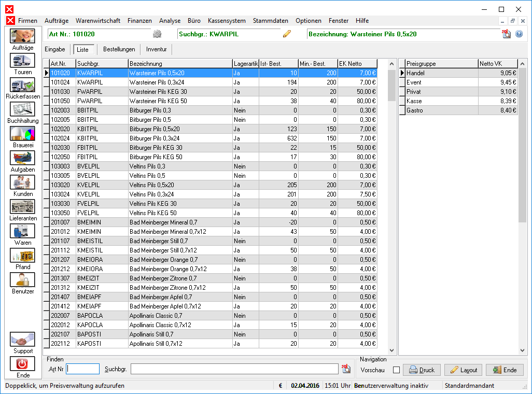Open the Brauerei sidebar icon
The height and width of the screenshot is (394, 532).
pyautogui.click(x=22, y=134)
